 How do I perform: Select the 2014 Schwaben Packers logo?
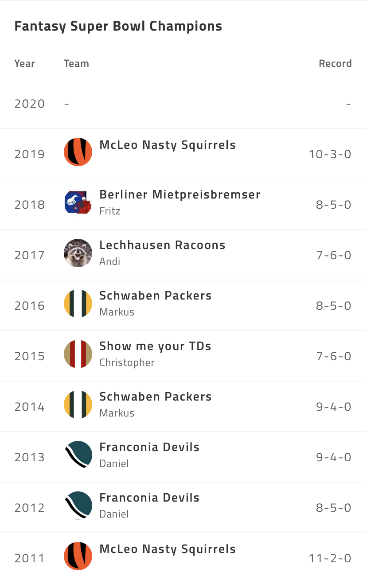78,405
